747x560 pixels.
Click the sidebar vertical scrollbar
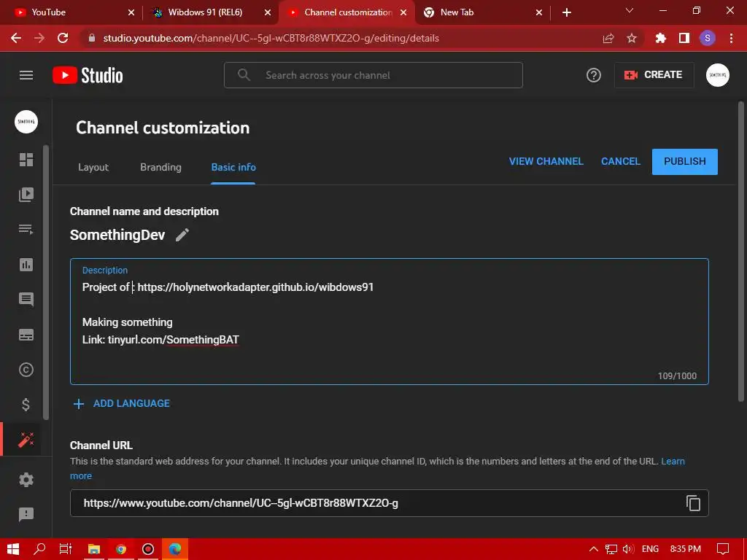pos(46,282)
